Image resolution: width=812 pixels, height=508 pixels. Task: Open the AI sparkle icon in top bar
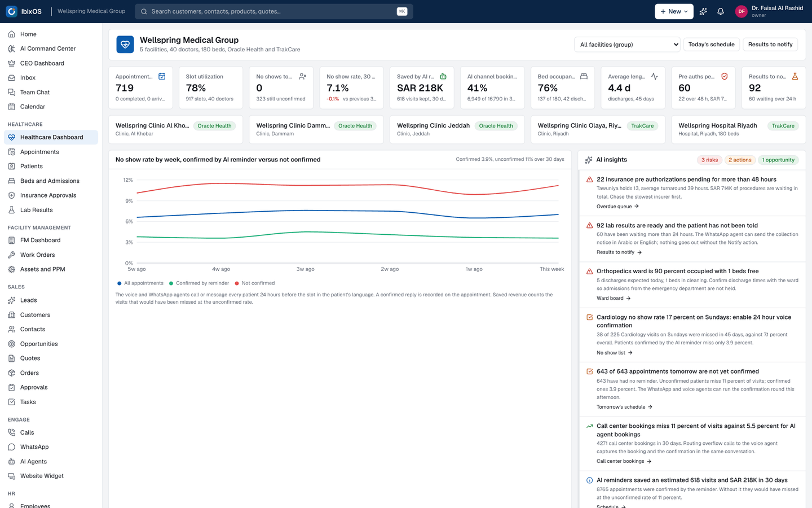703,11
